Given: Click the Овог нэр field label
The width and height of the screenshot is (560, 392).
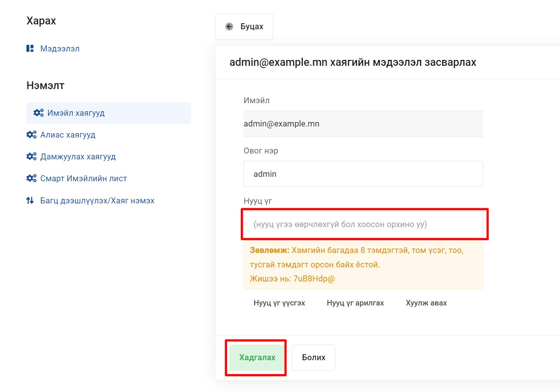Looking at the screenshot, I should (x=261, y=151).
